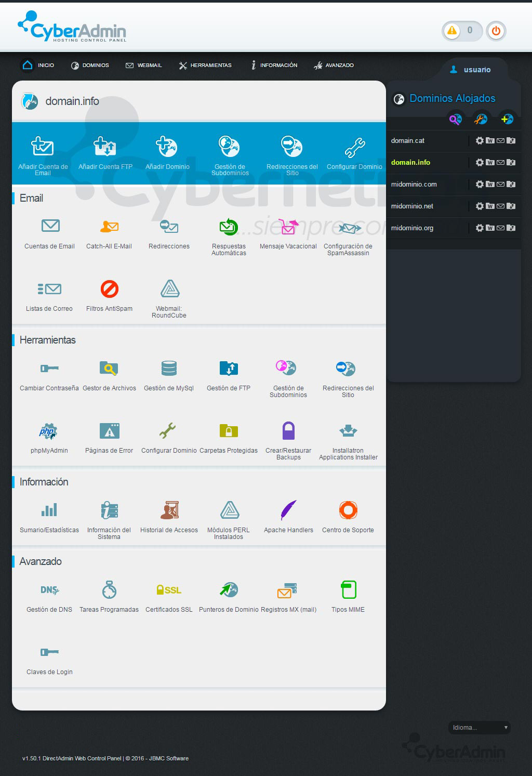Image resolution: width=532 pixels, height=776 pixels.
Task: Click the power logout button
Action: click(x=496, y=31)
